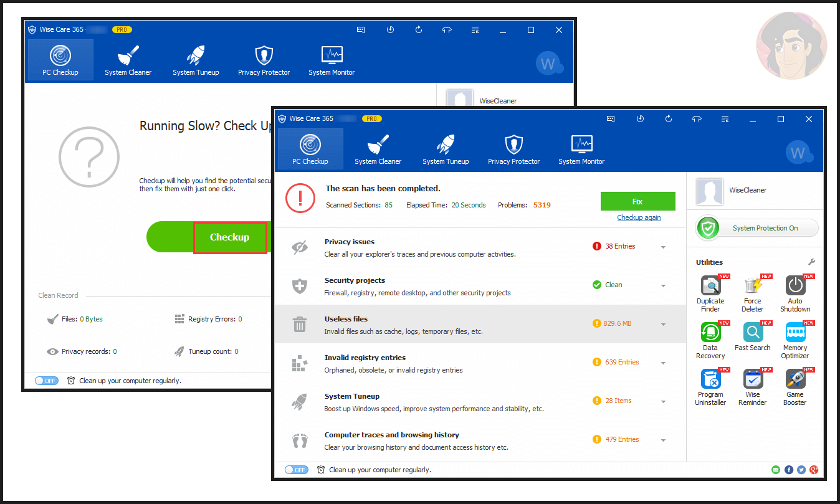The height and width of the screenshot is (504, 840).
Task: Open Data Recovery utility
Action: click(x=710, y=340)
